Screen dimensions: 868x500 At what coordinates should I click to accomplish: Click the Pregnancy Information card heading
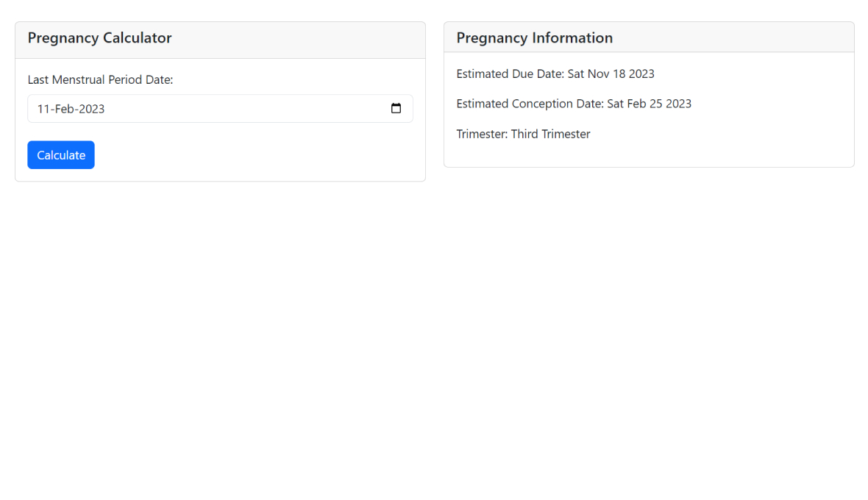[x=534, y=38]
